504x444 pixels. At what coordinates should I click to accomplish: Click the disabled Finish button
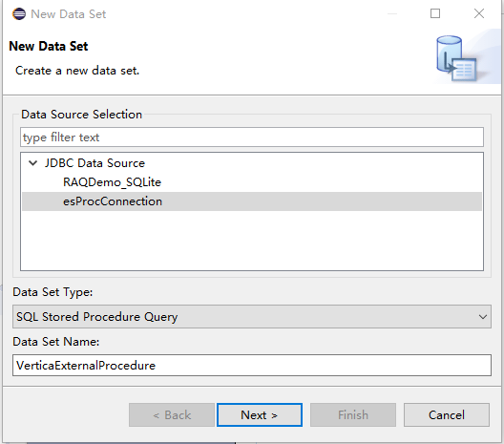pos(353,414)
